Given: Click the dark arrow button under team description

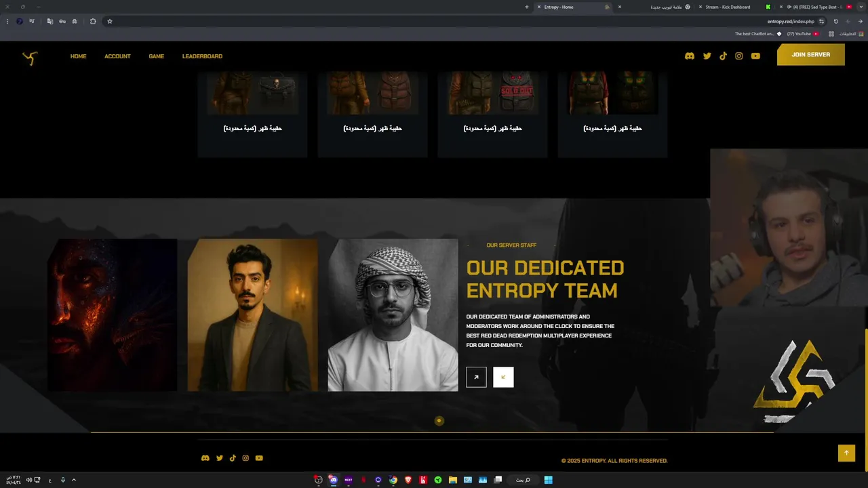Looking at the screenshot, I should [476, 377].
